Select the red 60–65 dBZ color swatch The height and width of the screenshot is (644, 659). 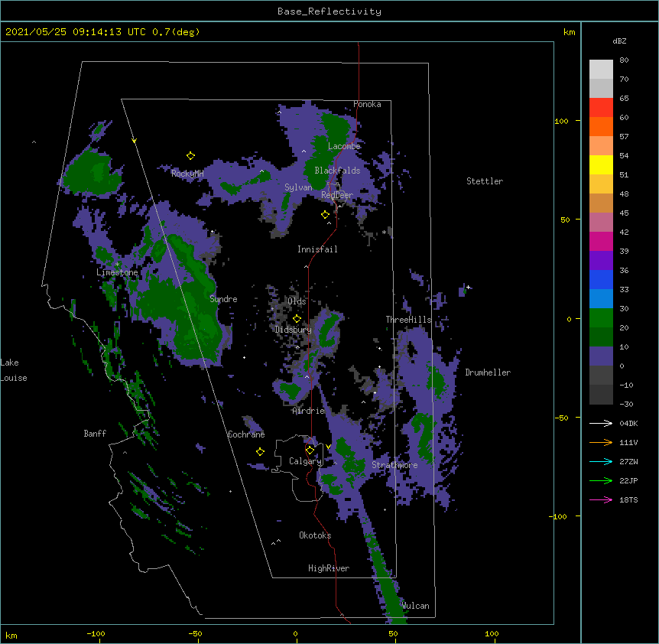pos(601,108)
